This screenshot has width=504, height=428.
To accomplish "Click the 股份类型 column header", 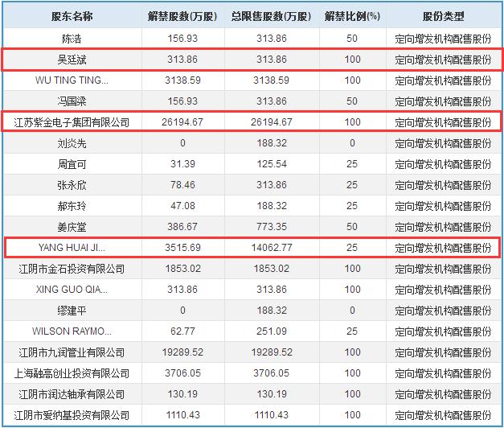I will [443, 16].
